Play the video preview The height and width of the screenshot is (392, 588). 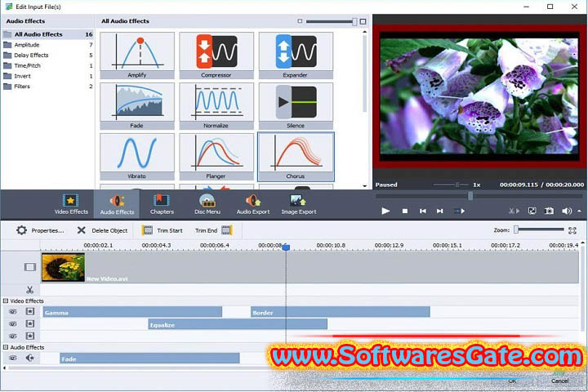(385, 212)
